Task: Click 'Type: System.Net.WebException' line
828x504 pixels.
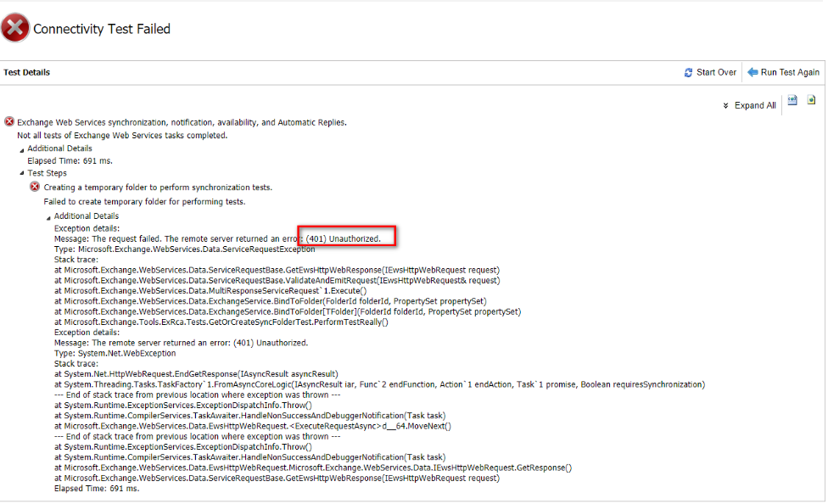Action: coord(115,354)
